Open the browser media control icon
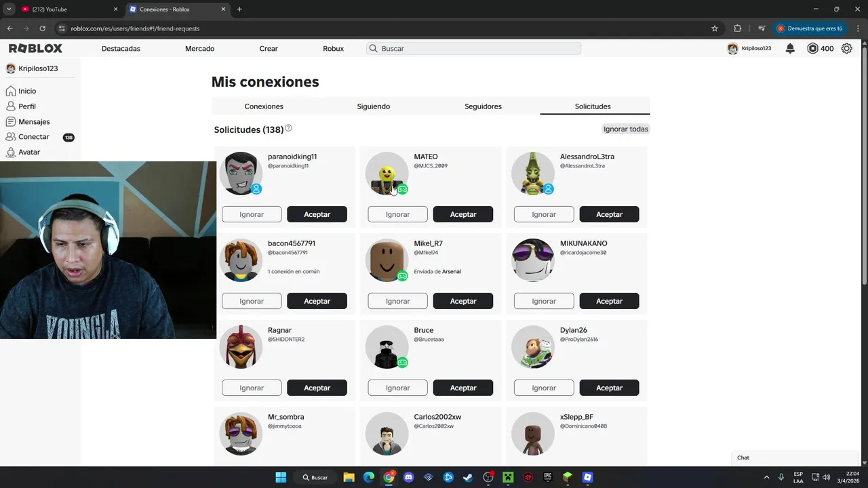 (762, 28)
